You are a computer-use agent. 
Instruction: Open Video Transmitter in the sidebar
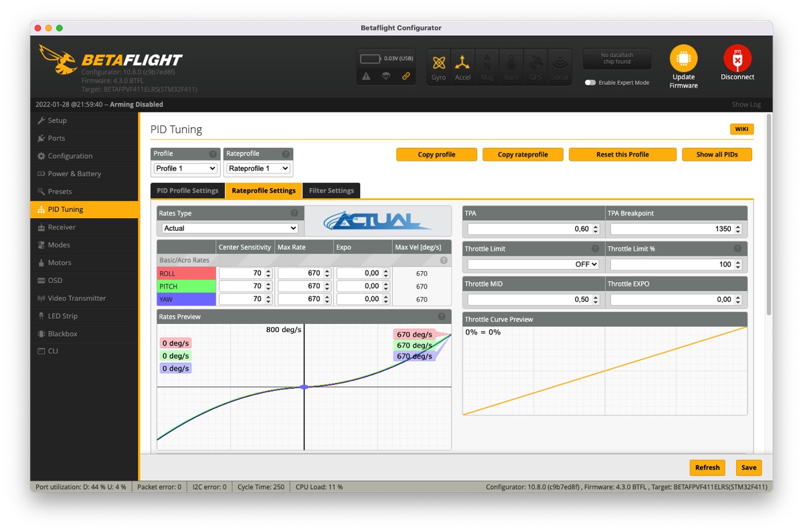pos(84,298)
